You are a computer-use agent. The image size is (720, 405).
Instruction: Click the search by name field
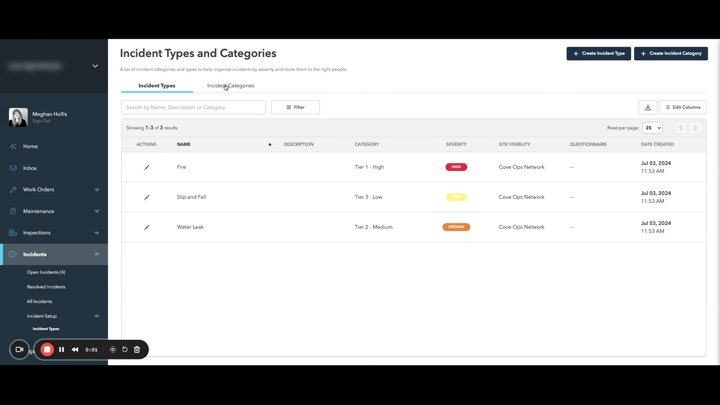[193, 107]
